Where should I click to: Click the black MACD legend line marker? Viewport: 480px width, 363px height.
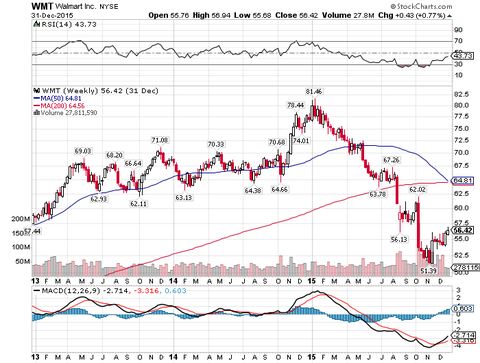pyautogui.click(x=37, y=291)
